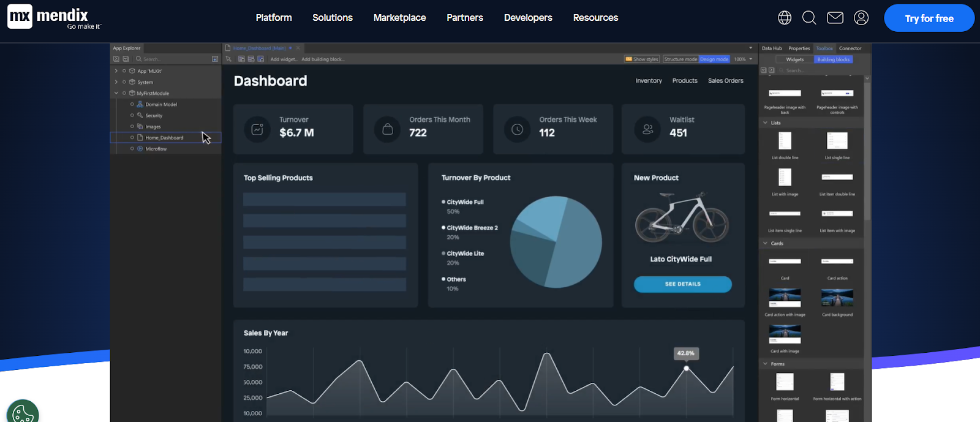Collapse the Lists section in Toolbox
The image size is (980, 422).
765,122
